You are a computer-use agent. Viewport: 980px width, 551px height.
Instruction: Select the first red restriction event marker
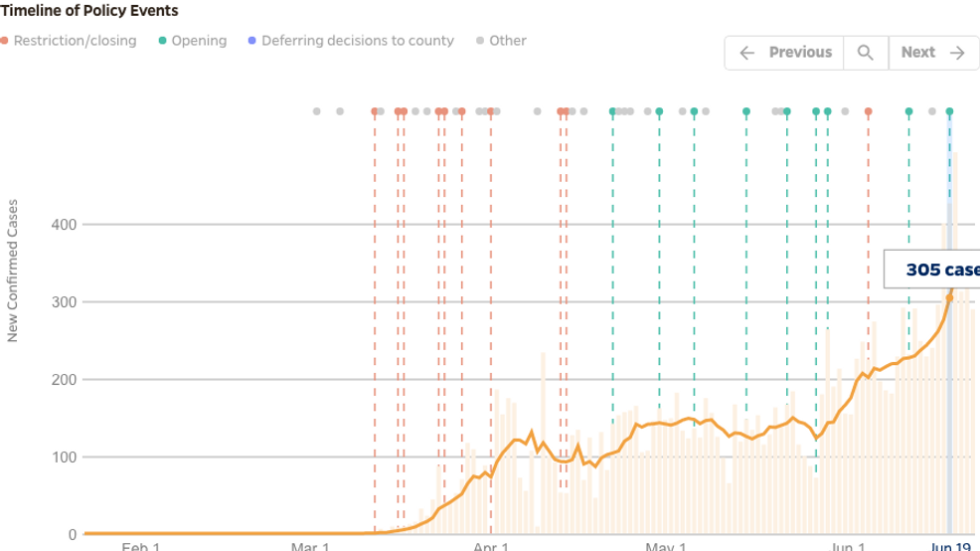[375, 111]
